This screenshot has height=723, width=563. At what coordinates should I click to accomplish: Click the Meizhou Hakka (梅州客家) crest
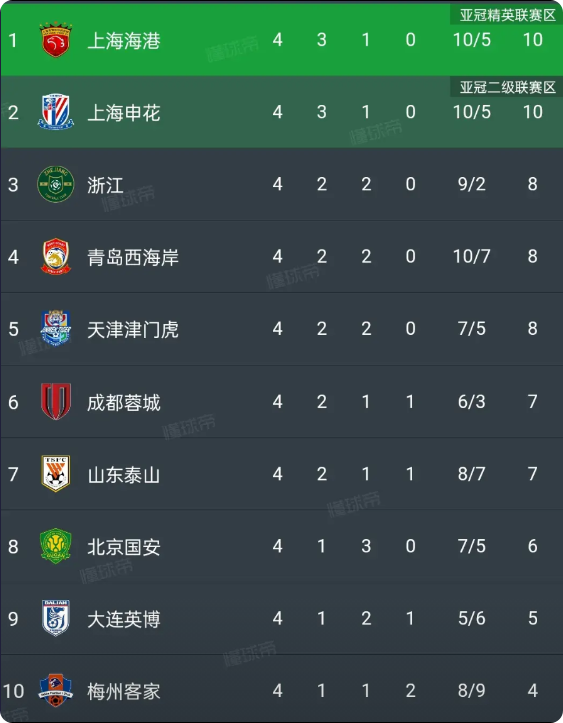click(55, 690)
